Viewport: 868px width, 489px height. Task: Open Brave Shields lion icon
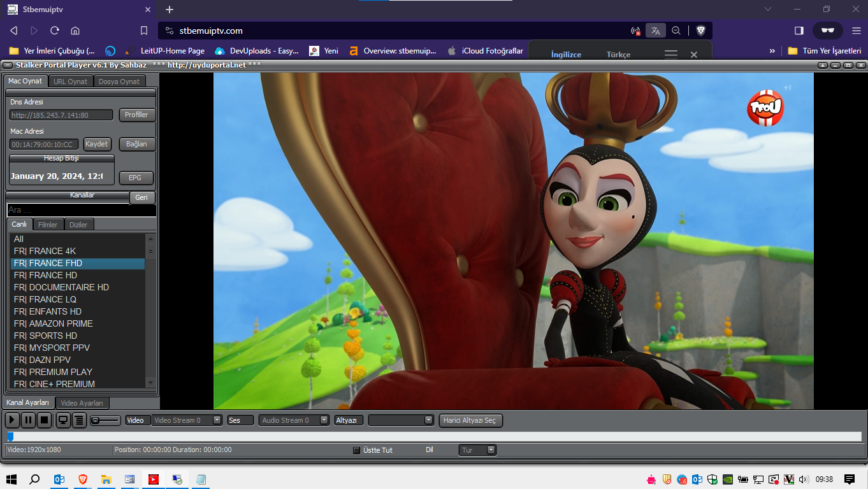pos(700,31)
